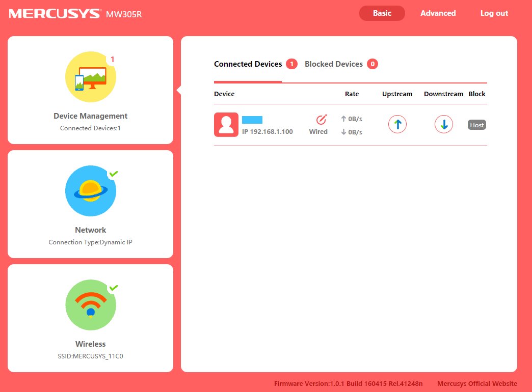Click the Upstream limit arrow icon
532x392 pixels.
coord(397,124)
